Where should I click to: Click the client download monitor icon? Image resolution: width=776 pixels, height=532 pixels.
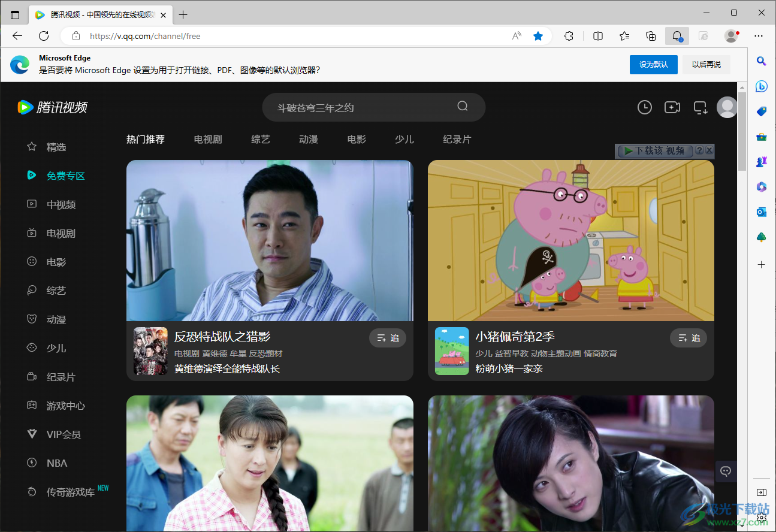tap(700, 108)
